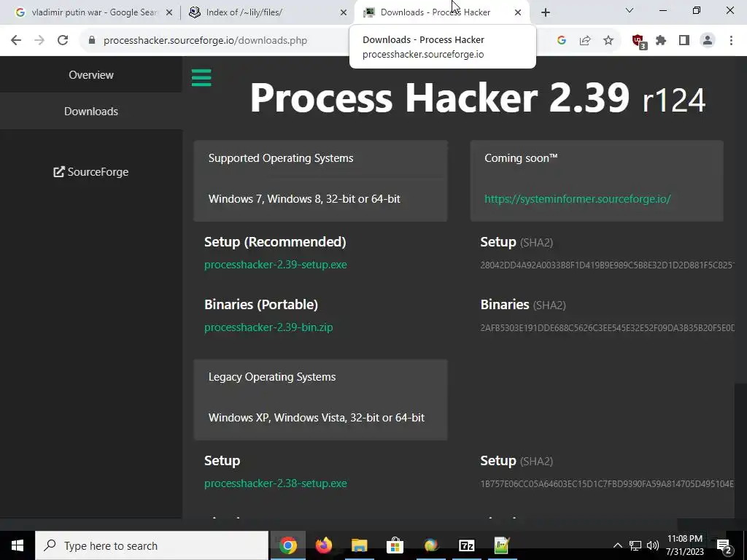Download processhacker-2.39-bin.zip
The image size is (747, 560).
coord(268,327)
